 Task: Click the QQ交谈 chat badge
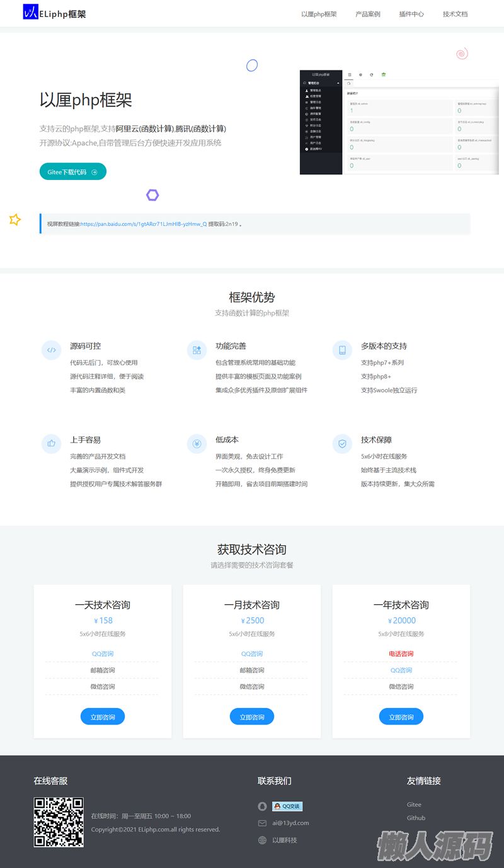287,806
